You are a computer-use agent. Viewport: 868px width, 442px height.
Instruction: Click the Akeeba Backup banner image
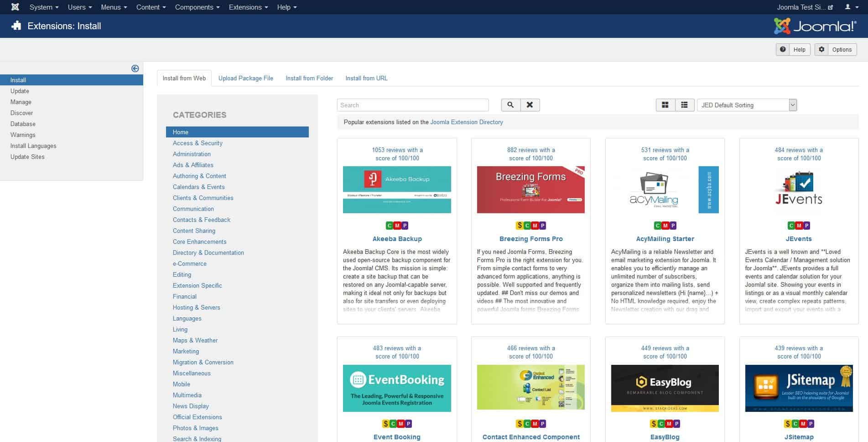tap(397, 189)
